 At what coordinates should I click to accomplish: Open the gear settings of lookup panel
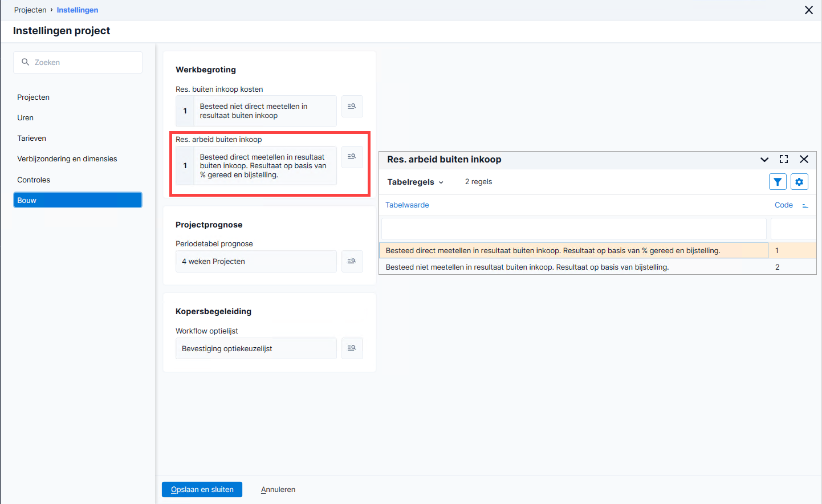point(799,182)
